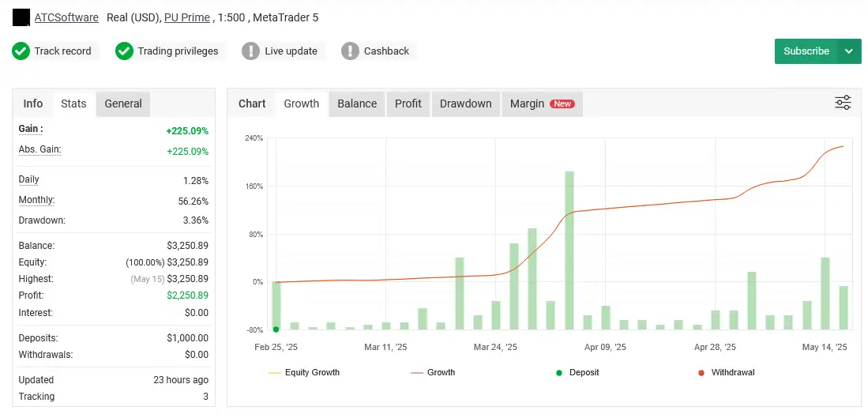Screen dimensions: 868x418
Task: Click the red New badge on Margin
Action: (562, 104)
